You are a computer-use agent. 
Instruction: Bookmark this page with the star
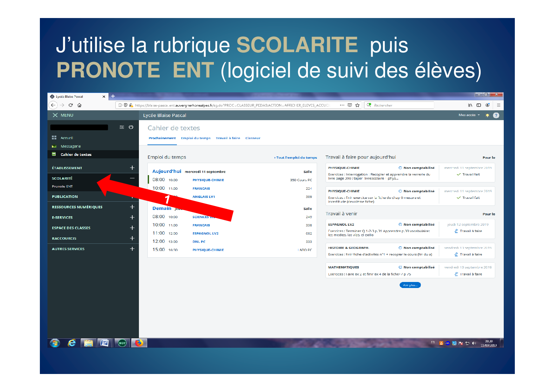pos(358,105)
